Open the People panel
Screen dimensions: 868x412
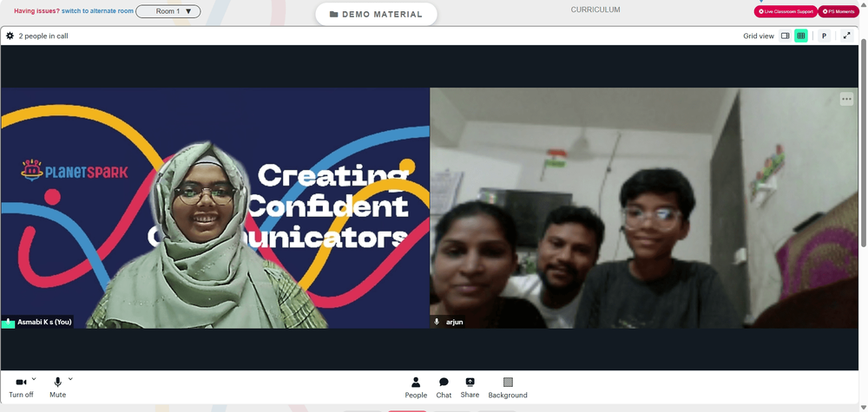(x=416, y=388)
